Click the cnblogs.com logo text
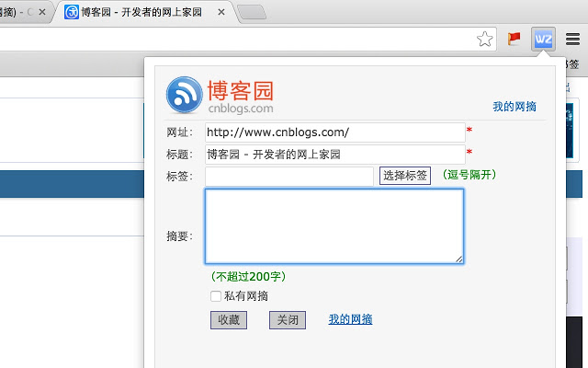588x368 pixels. (x=241, y=109)
